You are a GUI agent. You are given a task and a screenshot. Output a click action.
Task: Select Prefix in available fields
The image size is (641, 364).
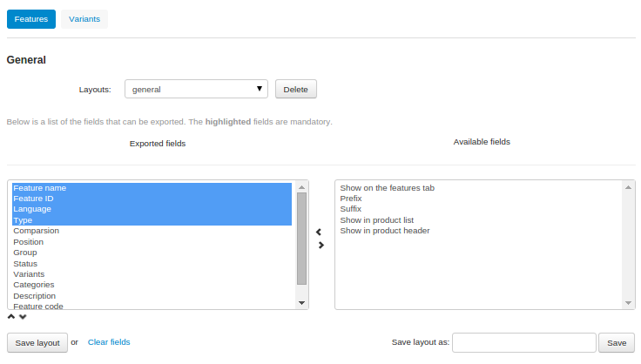pos(480,199)
